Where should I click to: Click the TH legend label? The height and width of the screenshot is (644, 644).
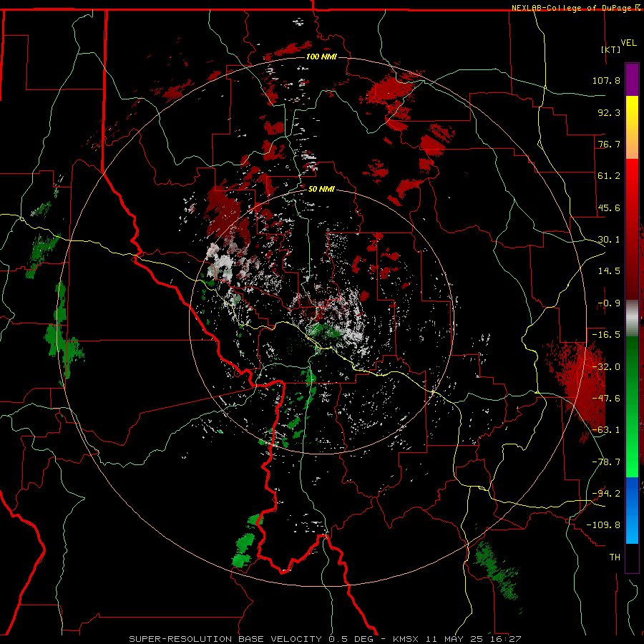tap(615, 557)
